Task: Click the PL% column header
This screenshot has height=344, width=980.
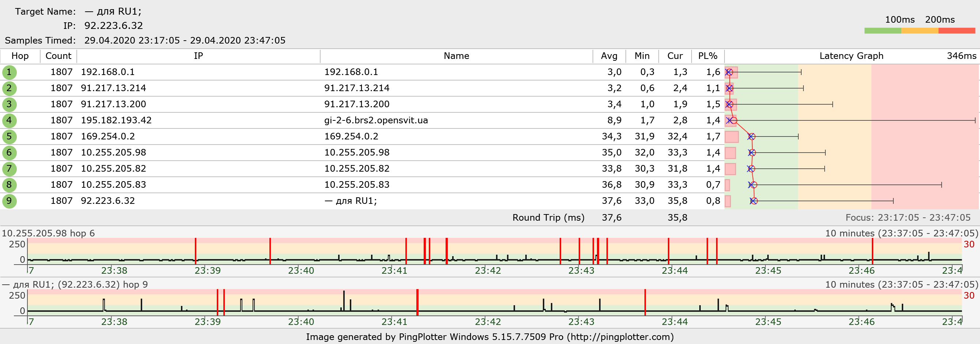Action: pos(708,56)
